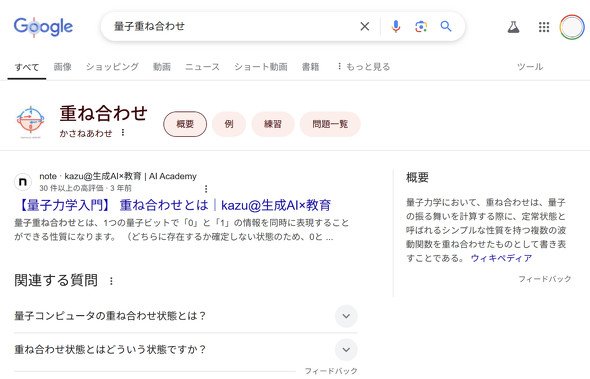Screen dimensions: 590x379
Task: Select the すべて tab
Action: click(27, 67)
